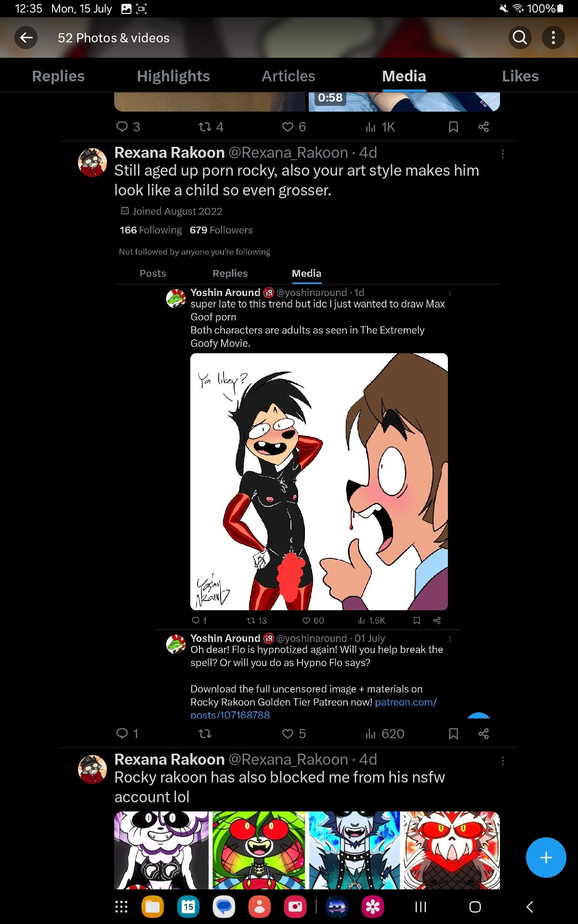
Task: Switch to the Likes tab
Action: [520, 76]
